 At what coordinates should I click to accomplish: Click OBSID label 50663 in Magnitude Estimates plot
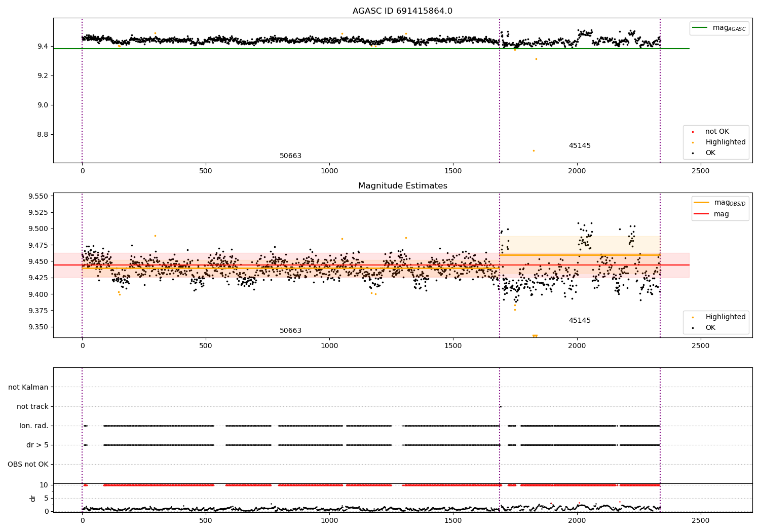(290, 331)
